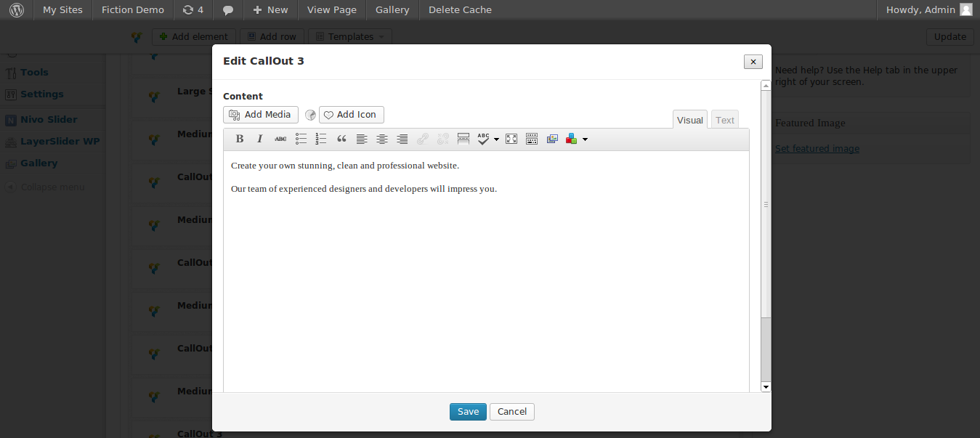Click the insert link chain icon
Viewport: 980px width, 438px height.
click(423, 139)
